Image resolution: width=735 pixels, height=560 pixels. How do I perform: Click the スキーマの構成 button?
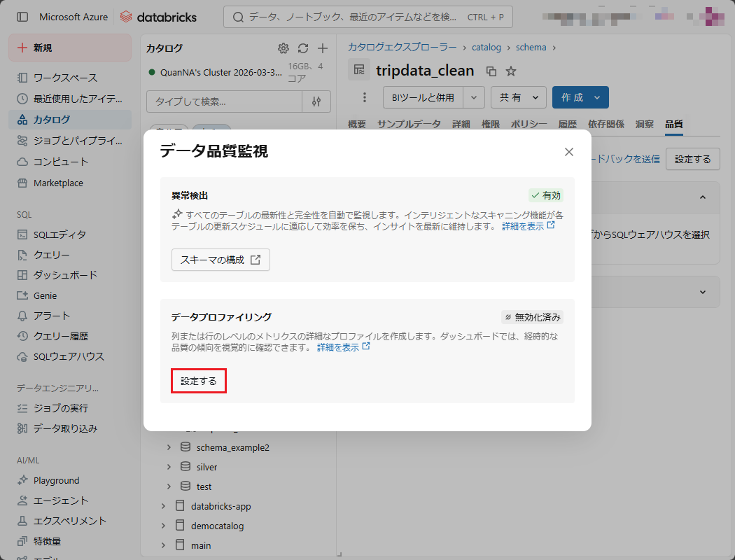[220, 260]
